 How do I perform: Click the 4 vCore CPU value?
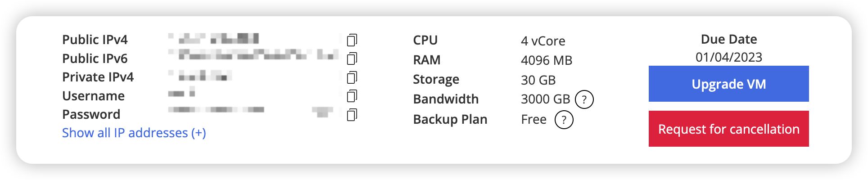coord(543,41)
